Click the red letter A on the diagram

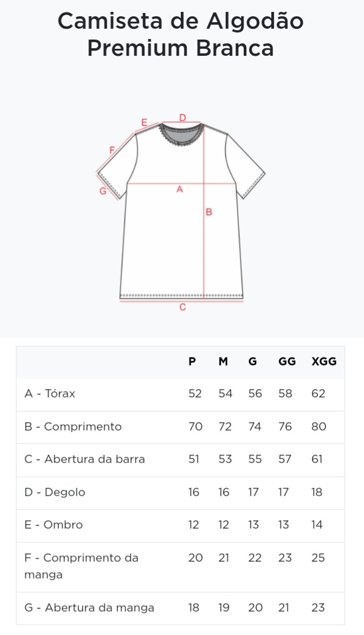(x=180, y=189)
